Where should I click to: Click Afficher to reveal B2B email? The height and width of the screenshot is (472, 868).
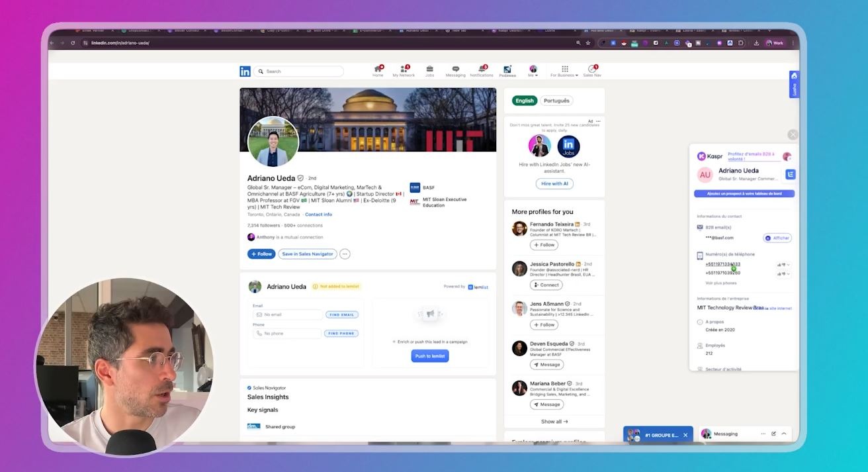click(x=777, y=238)
